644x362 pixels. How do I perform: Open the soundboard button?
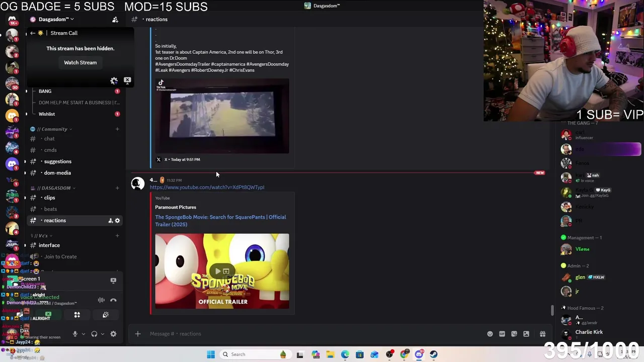pyautogui.click(x=106, y=315)
